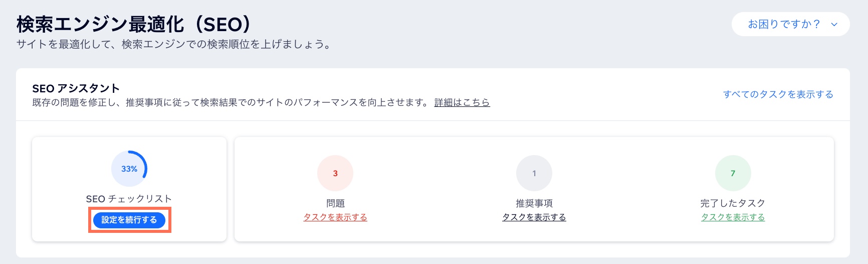Select the 問題 category label

click(x=335, y=203)
